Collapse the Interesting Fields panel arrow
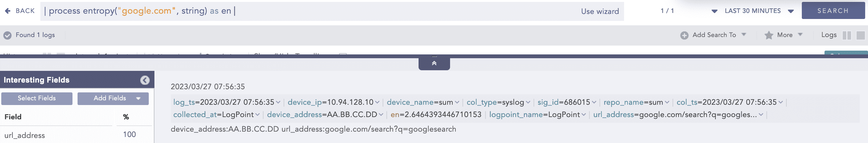Image resolution: width=868 pixels, height=143 pixels. click(x=145, y=80)
